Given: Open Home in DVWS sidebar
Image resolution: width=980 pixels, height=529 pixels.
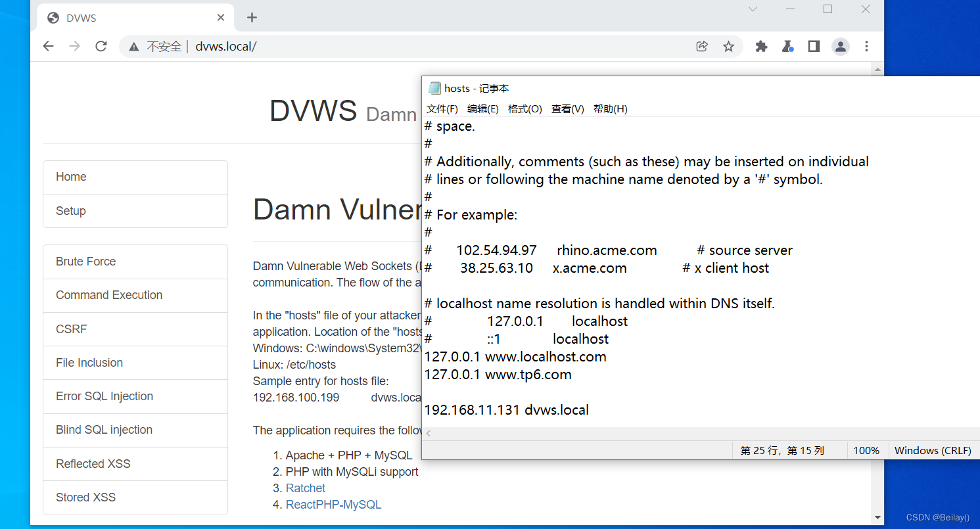Looking at the screenshot, I should click(x=135, y=177).
